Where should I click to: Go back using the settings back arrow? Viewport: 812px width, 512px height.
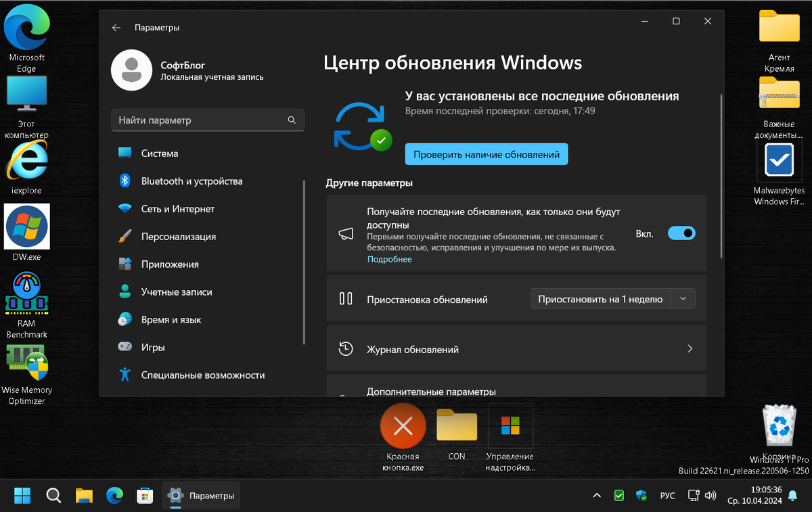(116, 28)
